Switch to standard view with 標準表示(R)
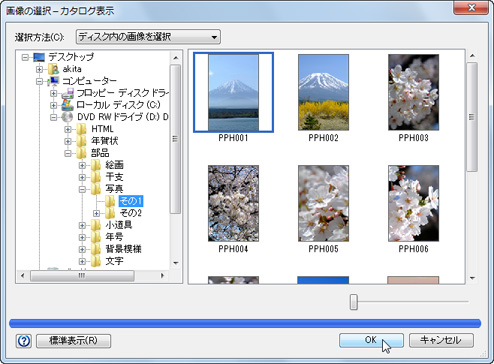494x364 pixels. pos(73,341)
